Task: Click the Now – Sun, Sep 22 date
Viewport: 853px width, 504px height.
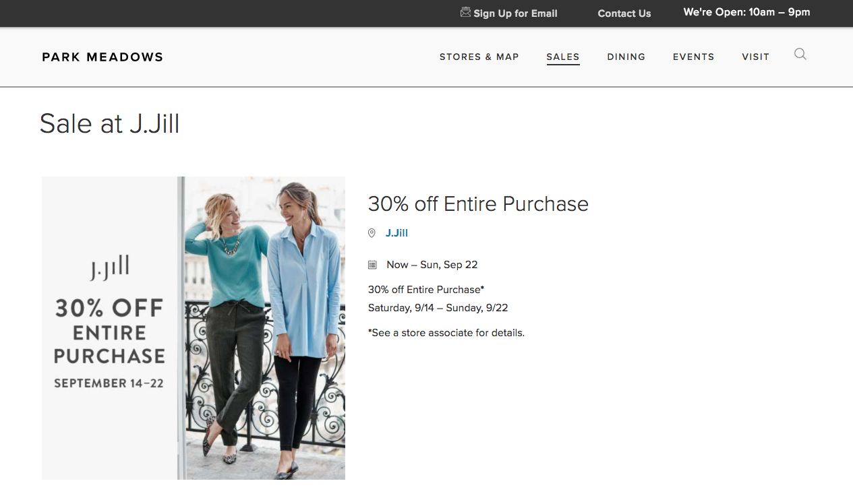Action: pos(432,265)
